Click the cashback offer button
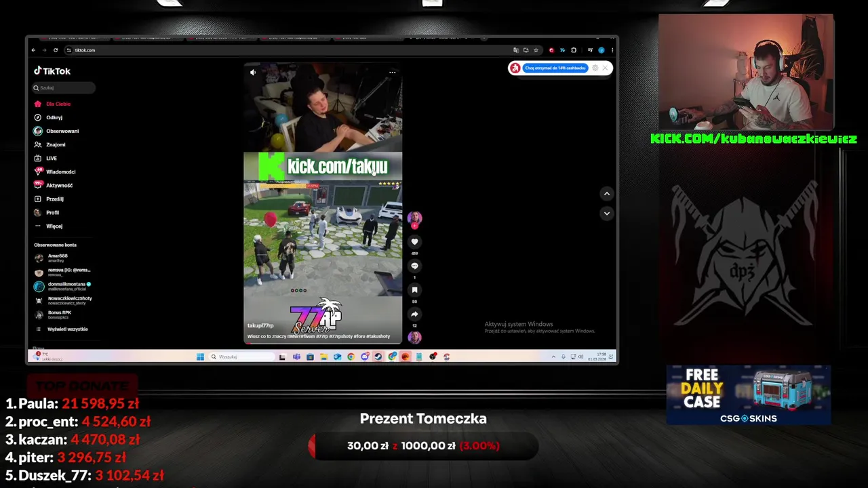 (555, 68)
